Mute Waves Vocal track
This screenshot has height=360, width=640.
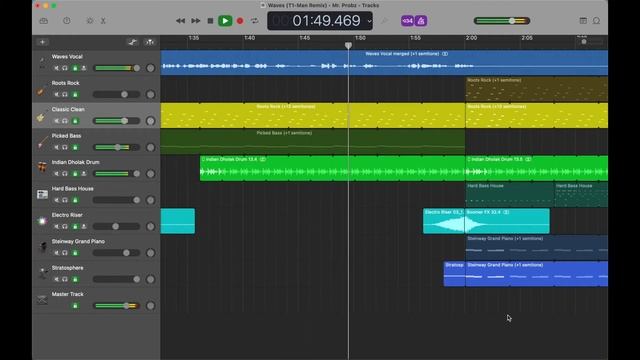57,68
